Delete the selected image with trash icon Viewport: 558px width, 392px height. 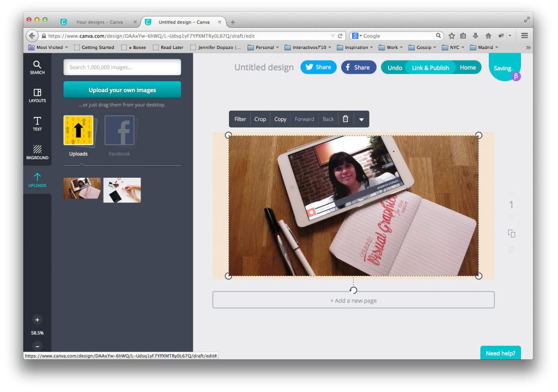click(345, 119)
